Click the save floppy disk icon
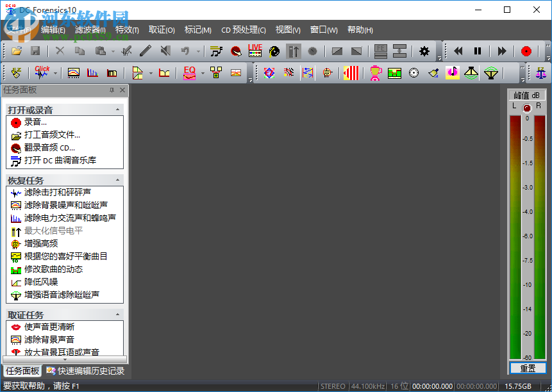The width and height of the screenshot is (552, 392). tap(35, 51)
